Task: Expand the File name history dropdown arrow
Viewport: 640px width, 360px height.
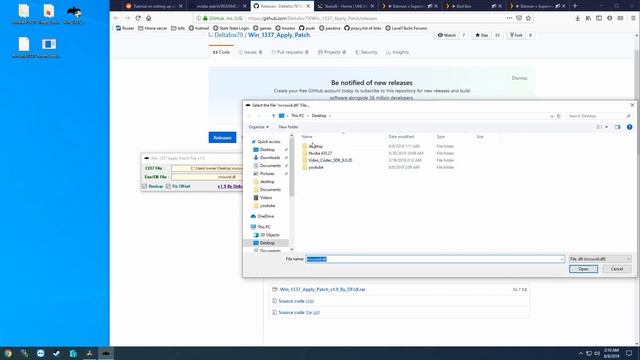Action: 562,259
